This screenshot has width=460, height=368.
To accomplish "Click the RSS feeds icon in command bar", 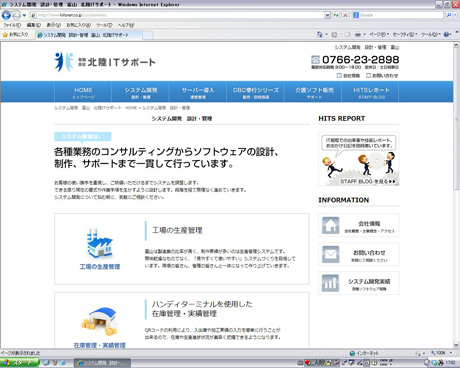I will pyautogui.click(x=334, y=34).
